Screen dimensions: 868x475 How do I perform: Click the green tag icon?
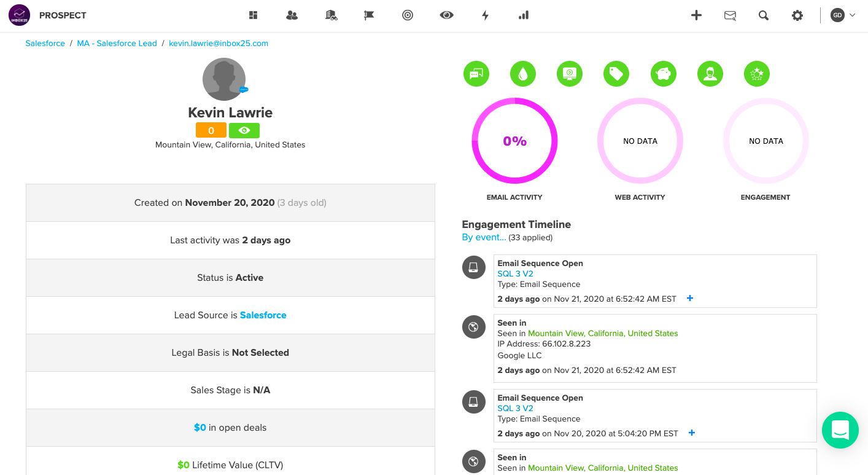click(616, 74)
